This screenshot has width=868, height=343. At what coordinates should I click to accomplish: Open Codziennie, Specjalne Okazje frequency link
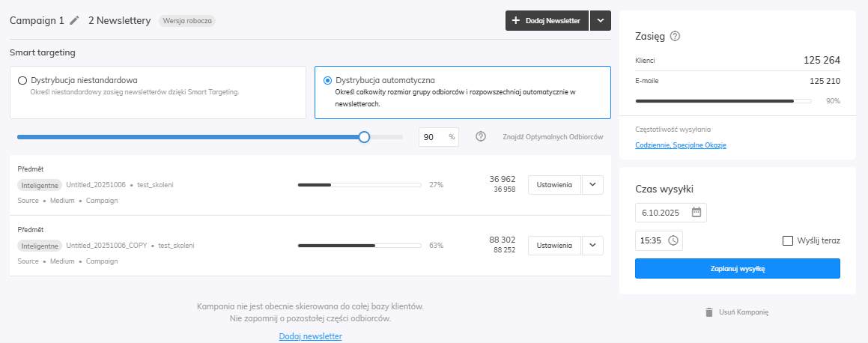680,145
